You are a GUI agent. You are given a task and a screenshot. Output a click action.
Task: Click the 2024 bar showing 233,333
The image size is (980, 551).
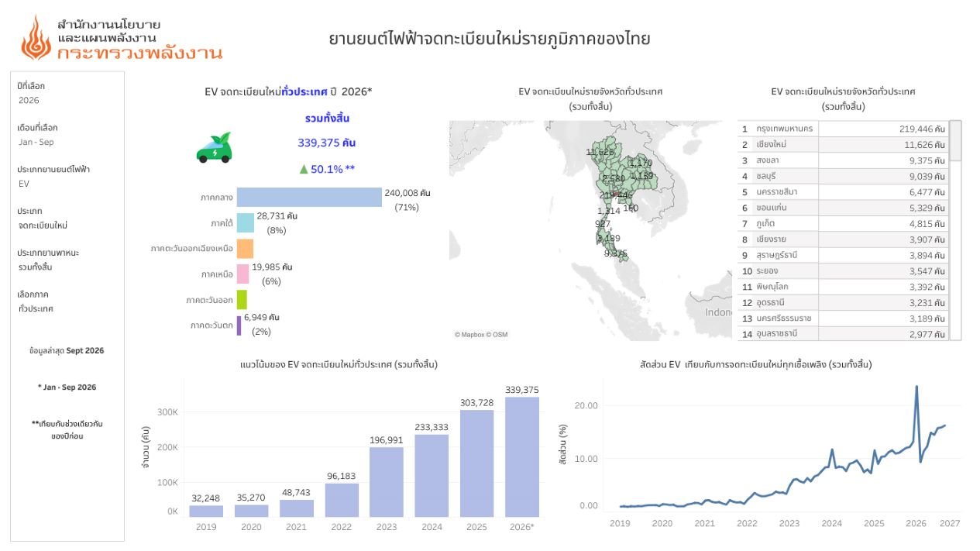click(x=432, y=476)
